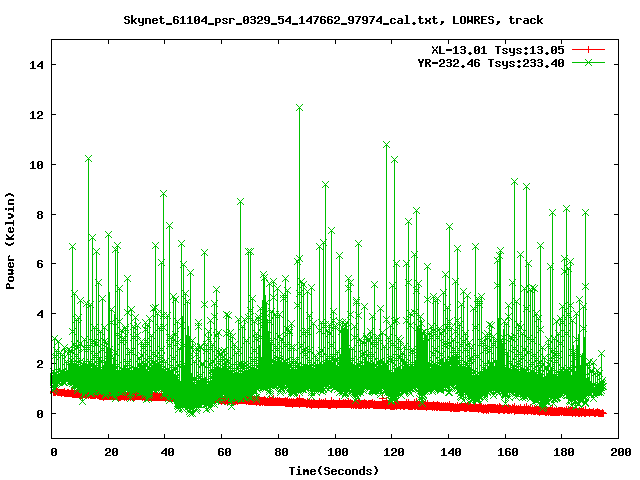Click the green spike marker near 10 Kelvin at 13 seconds
This screenshot has height=480, width=640.
click(88, 159)
